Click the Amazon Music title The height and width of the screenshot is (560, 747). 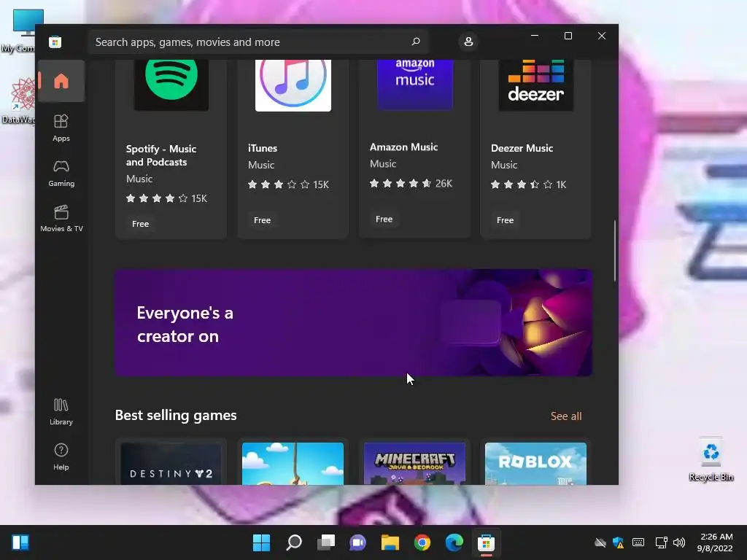pyautogui.click(x=403, y=147)
